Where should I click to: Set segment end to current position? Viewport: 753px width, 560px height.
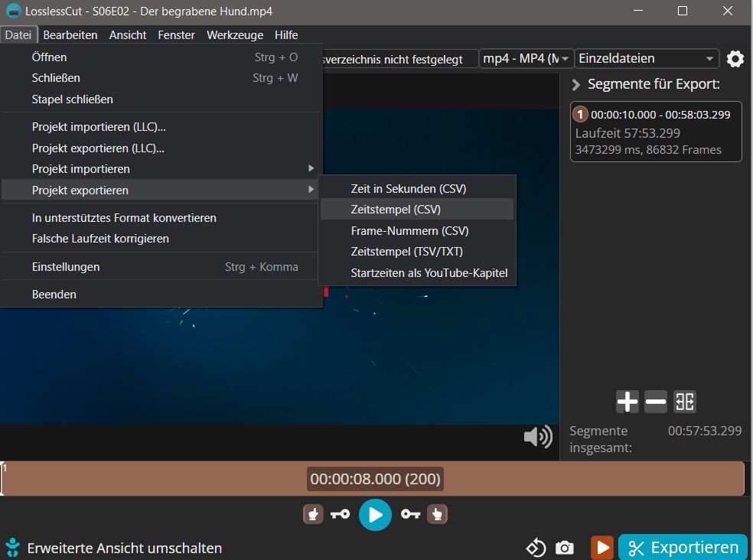point(437,514)
